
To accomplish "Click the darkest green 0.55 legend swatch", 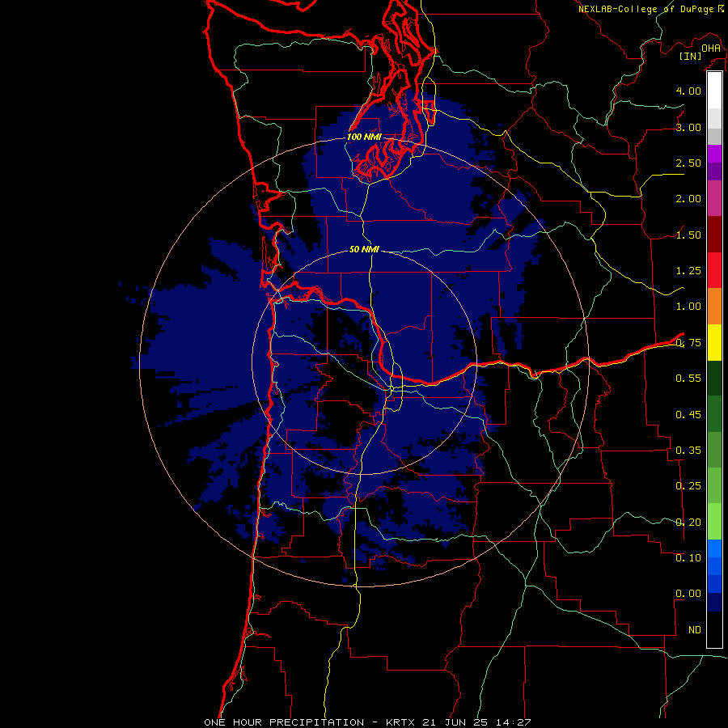I will (714, 378).
